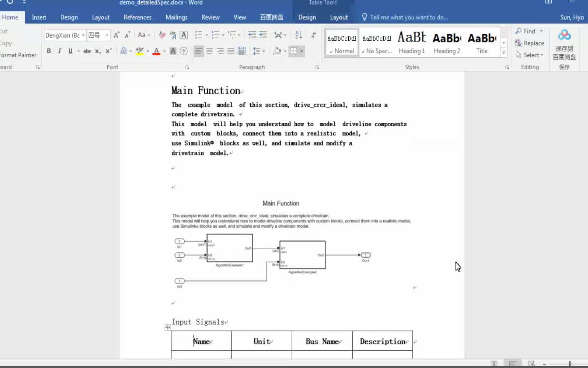Click line and paragraph spacing icon
This screenshot has width=588, height=368.
point(256,51)
